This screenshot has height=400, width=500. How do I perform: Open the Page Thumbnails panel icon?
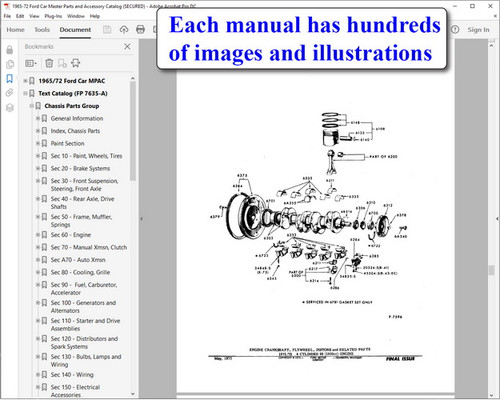[x=10, y=64]
